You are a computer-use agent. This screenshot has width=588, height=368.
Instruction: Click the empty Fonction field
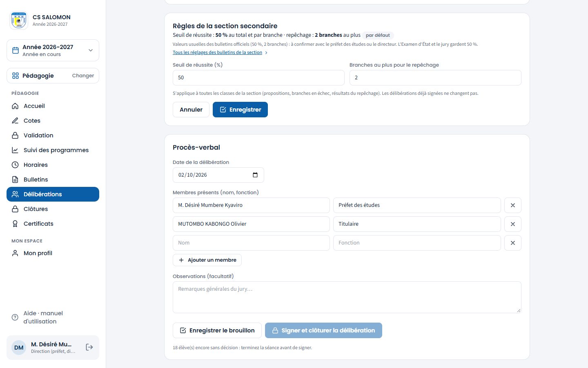pos(417,243)
